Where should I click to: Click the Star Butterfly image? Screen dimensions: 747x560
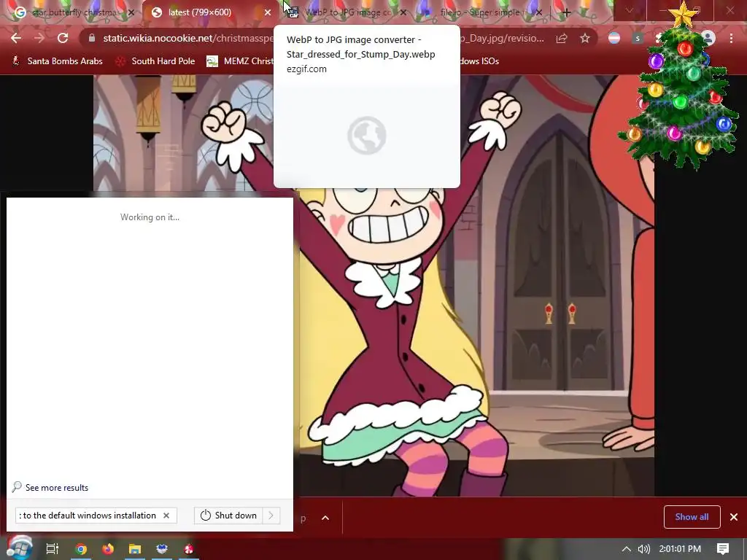point(373,286)
